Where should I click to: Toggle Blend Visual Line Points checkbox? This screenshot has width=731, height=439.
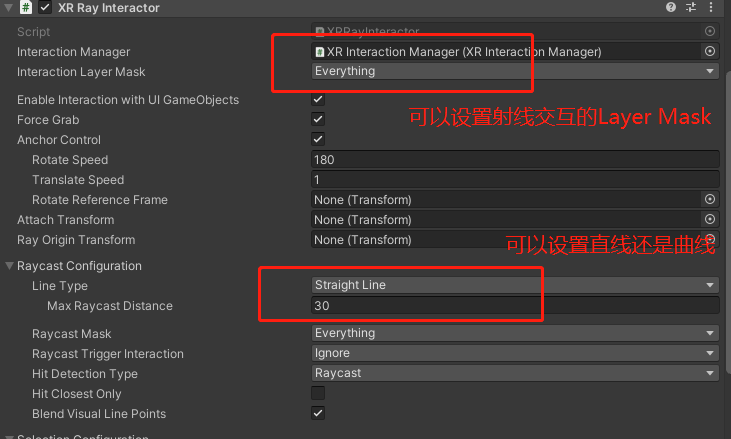pyautogui.click(x=318, y=413)
